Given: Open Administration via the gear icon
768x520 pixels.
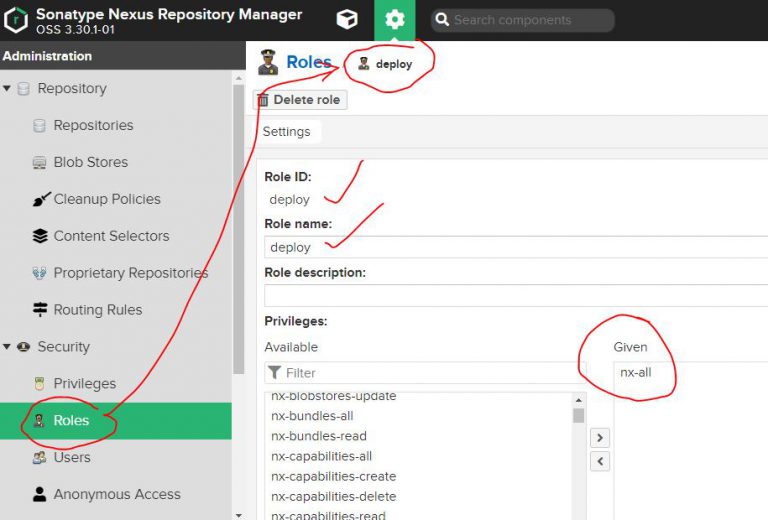Looking at the screenshot, I should pos(394,20).
